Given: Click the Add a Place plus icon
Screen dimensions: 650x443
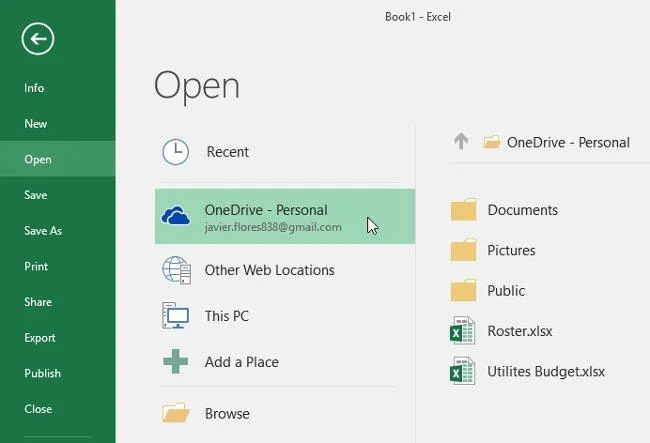Looking at the screenshot, I should coord(176,361).
